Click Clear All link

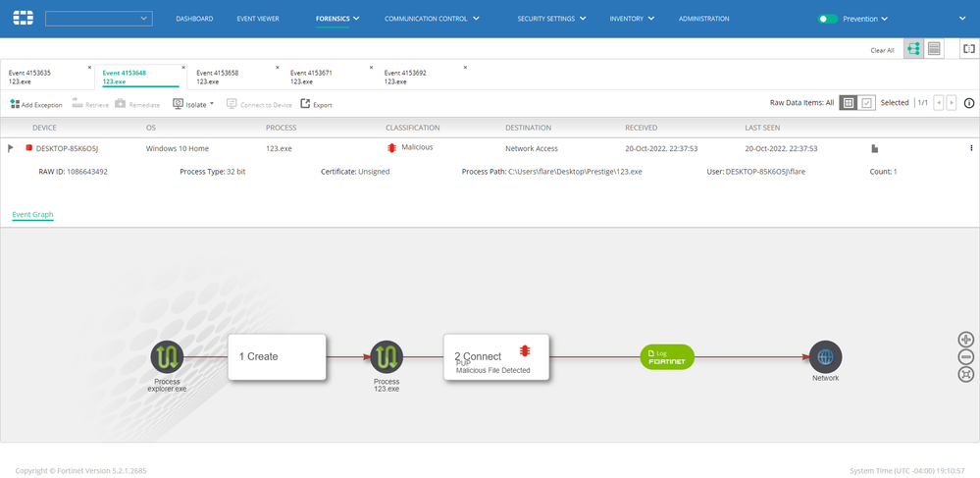[882, 50]
